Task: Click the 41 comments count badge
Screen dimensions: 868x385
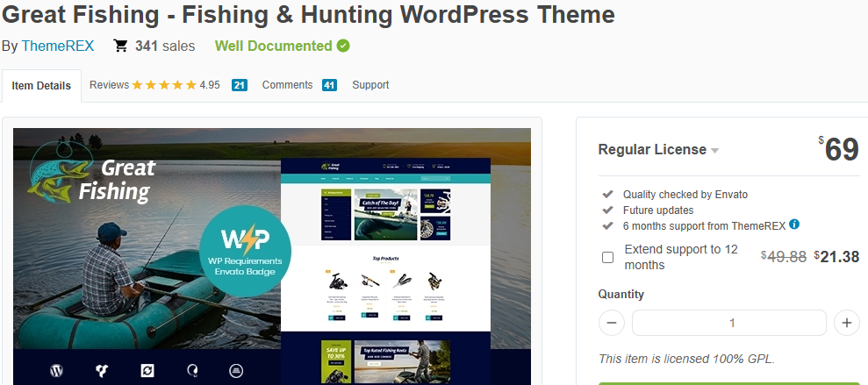Action: point(329,85)
